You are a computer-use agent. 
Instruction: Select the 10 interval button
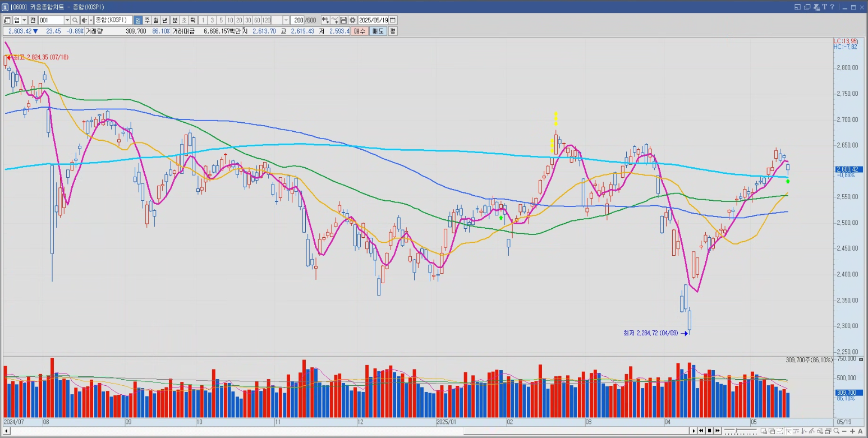click(x=230, y=20)
